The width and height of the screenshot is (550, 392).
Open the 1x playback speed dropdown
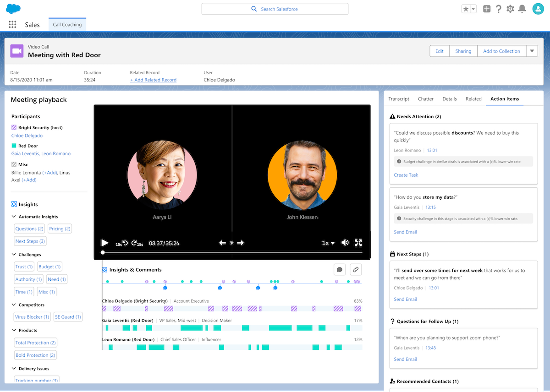tap(328, 243)
